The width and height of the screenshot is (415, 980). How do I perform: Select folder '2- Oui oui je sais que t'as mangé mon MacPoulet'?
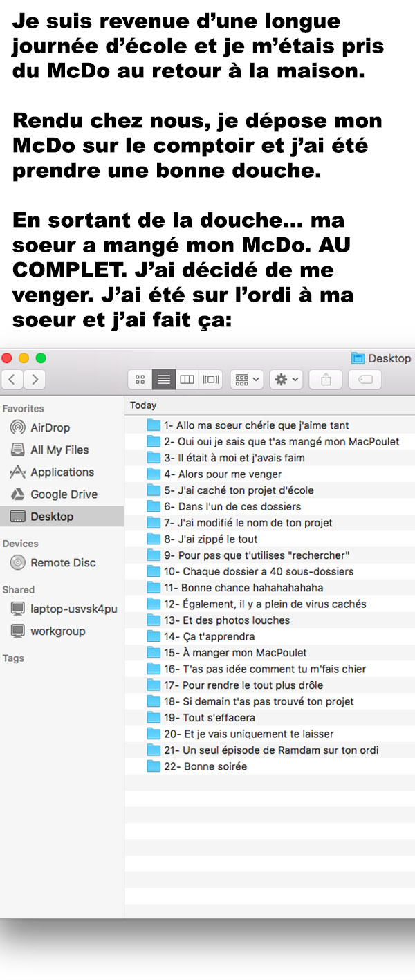[x=270, y=441]
